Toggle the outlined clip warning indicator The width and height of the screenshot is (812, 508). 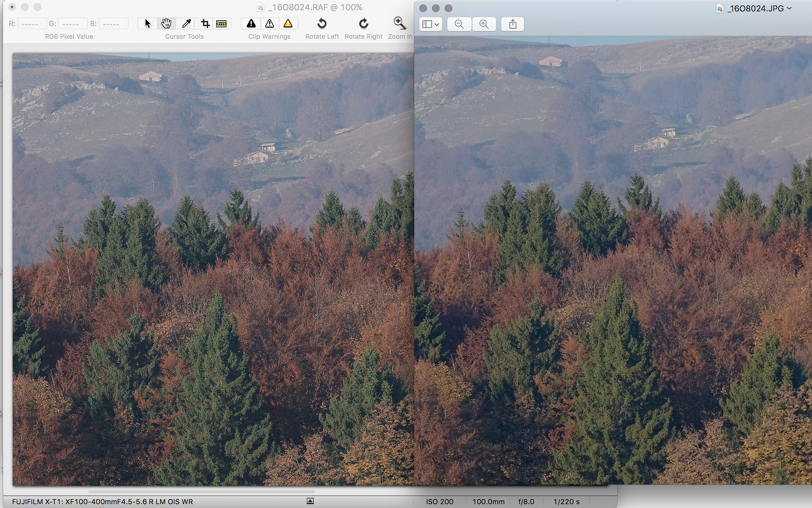pos(270,23)
